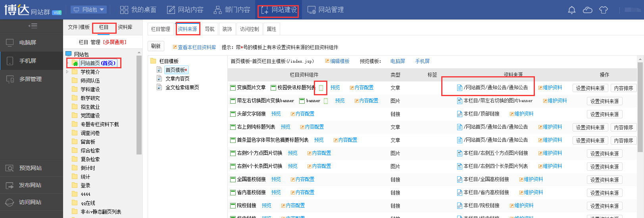Open the 属性 tab
This screenshot has width=644, height=218.
click(x=271, y=29)
